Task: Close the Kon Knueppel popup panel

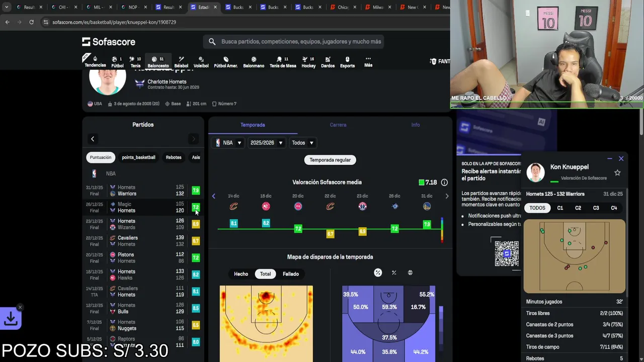Action: [x=621, y=158]
